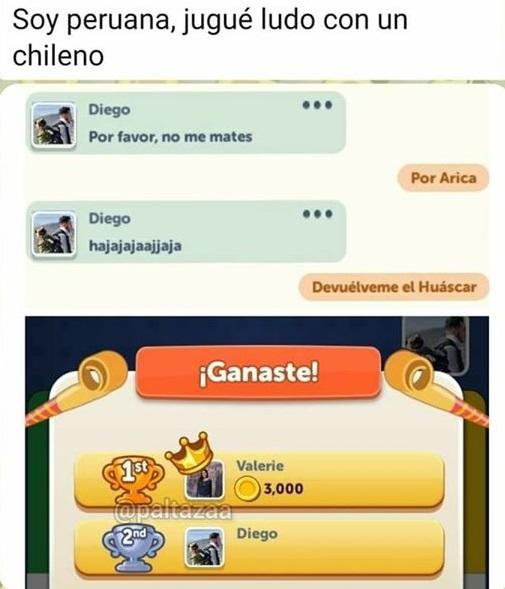505x589 pixels.
Task: Click the gold coin icon next to 3,000
Action: pos(247,488)
